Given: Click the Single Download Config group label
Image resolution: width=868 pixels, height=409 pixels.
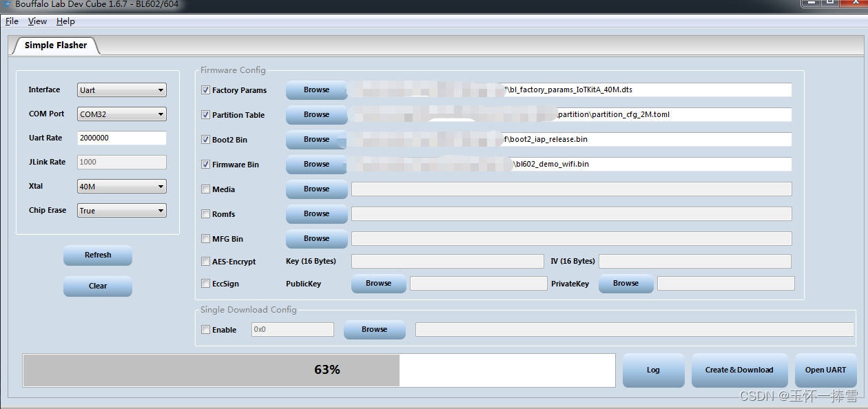Looking at the screenshot, I should (249, 310).
